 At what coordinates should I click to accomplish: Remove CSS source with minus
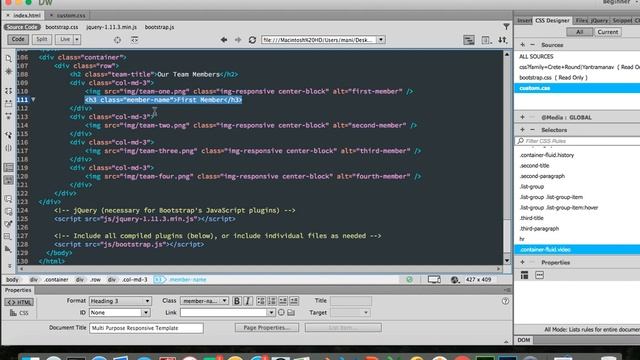[x=532, y=44]
